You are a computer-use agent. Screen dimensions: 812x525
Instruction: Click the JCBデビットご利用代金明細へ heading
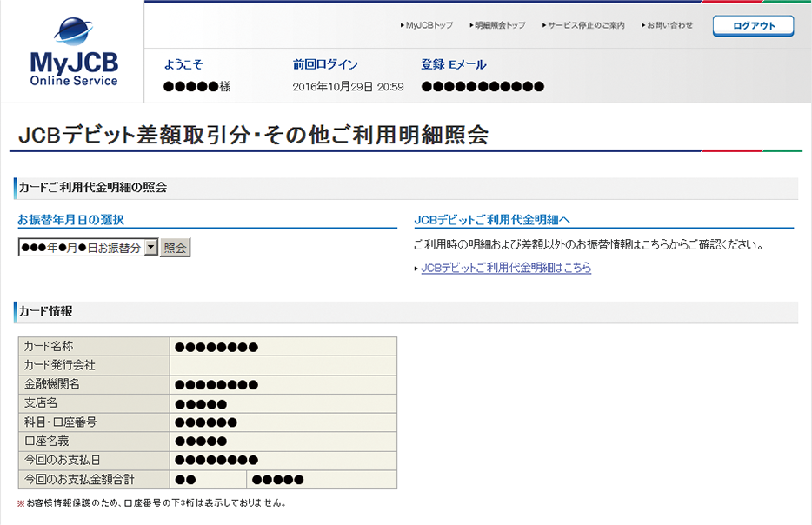492,220
